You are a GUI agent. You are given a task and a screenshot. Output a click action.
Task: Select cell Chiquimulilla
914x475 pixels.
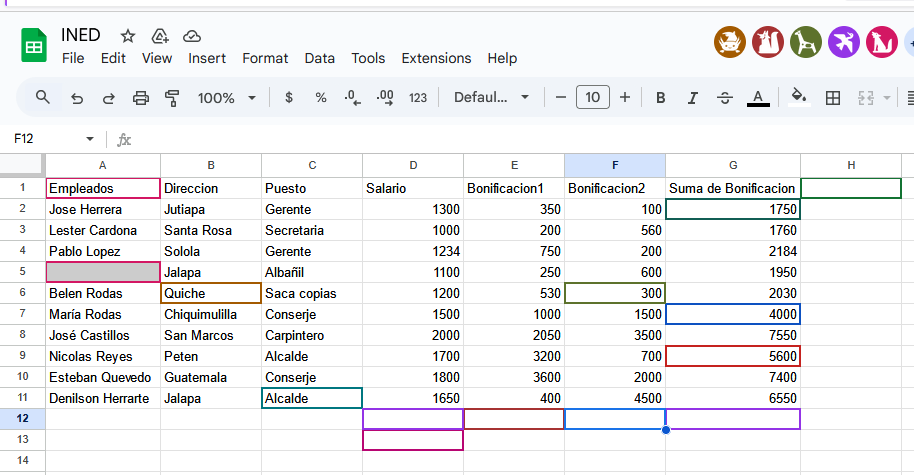click(x=211, y=314)
